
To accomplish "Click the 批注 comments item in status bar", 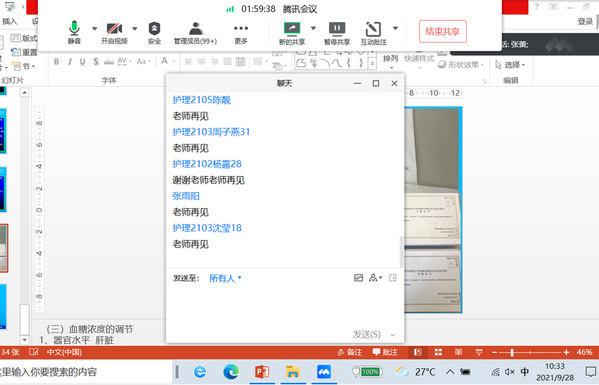I will [x=385, y=352].
